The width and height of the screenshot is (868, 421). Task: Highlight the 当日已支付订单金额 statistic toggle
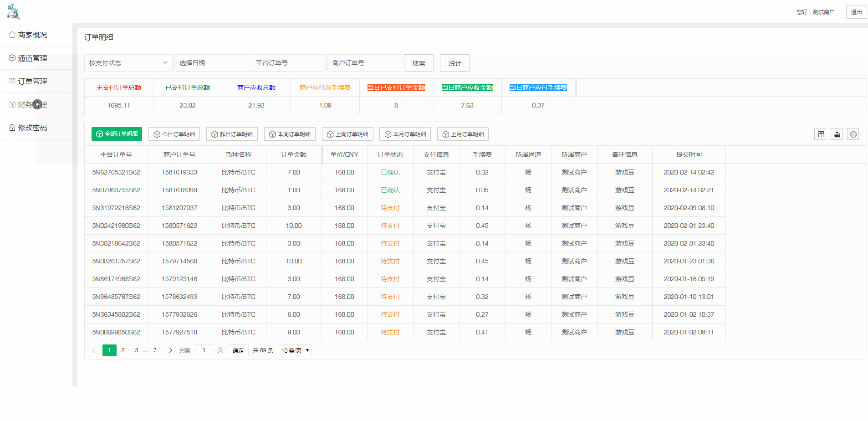click(x=396, y=87)
